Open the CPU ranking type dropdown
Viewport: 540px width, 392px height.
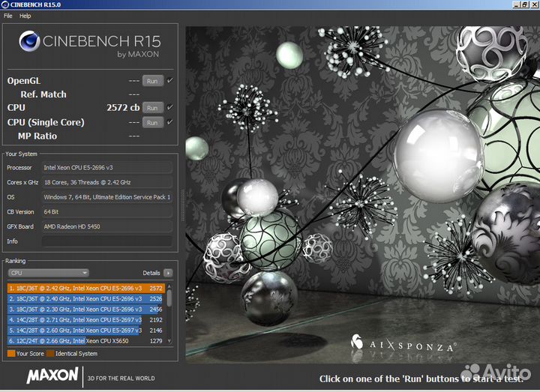click(48, 273)
